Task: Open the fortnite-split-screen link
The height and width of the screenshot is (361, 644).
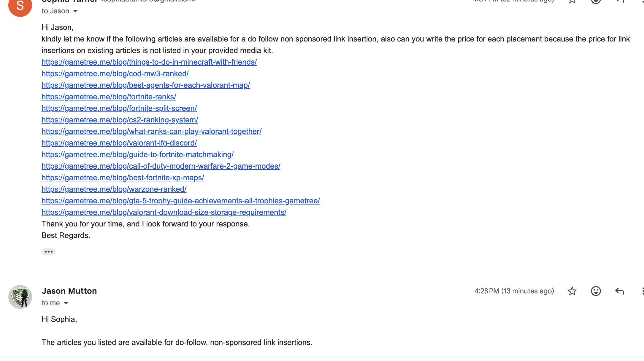Action: click(119, 108)
